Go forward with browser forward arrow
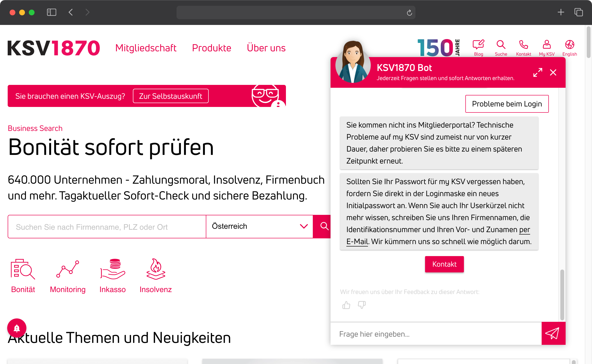The width and height of the screenshot is (592, 364). point(87,12)
